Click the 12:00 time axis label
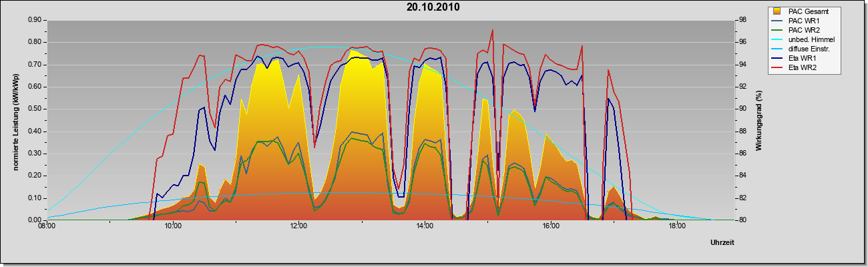Viewport: 868px width, 267px height. (299, 226)
